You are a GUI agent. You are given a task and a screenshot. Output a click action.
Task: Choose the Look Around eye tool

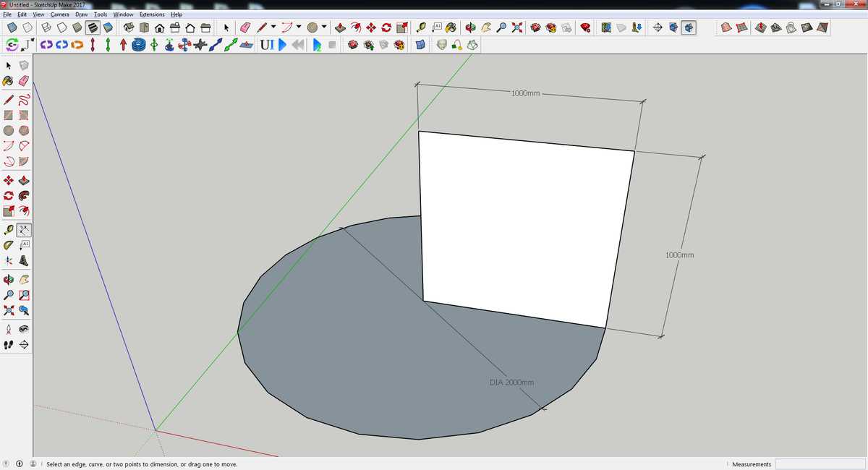click(24, 328)
